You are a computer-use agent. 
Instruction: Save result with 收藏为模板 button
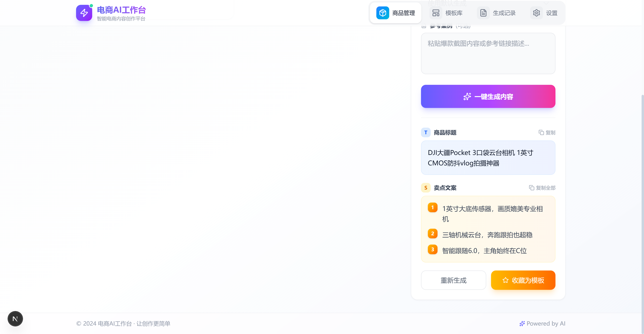point(523,280)
